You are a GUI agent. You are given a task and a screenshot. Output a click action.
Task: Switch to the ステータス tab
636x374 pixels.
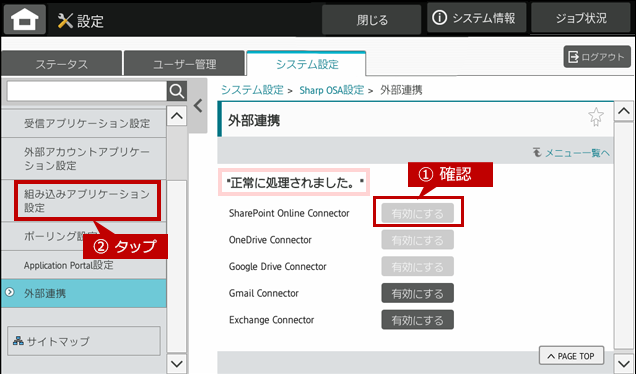62,63
